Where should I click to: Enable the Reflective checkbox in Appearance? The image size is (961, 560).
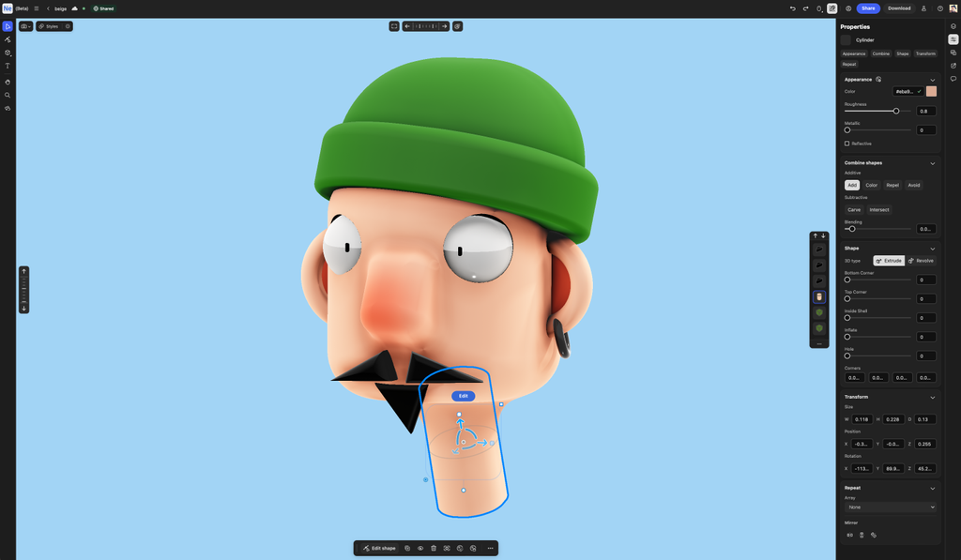tap(847, 143)
